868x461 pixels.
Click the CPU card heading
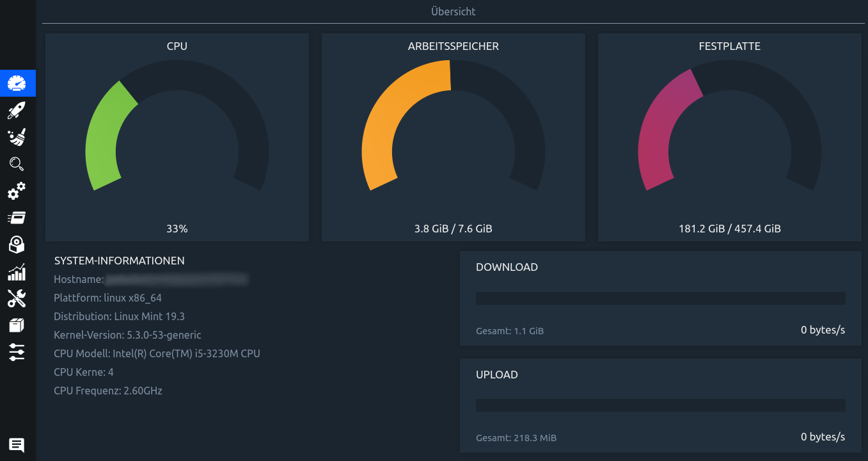click(x=177, y=46)
